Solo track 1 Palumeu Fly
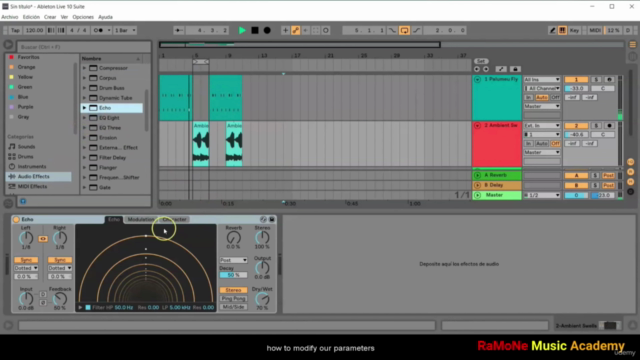Screen dimensions: 640x360 [596, 80]
